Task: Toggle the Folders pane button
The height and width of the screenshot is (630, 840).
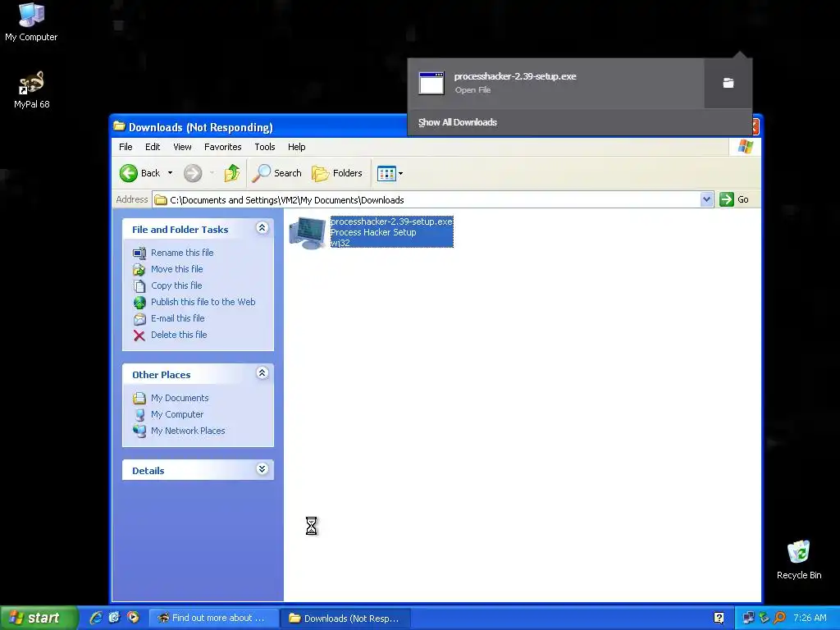Action: [x=337, y=173]
